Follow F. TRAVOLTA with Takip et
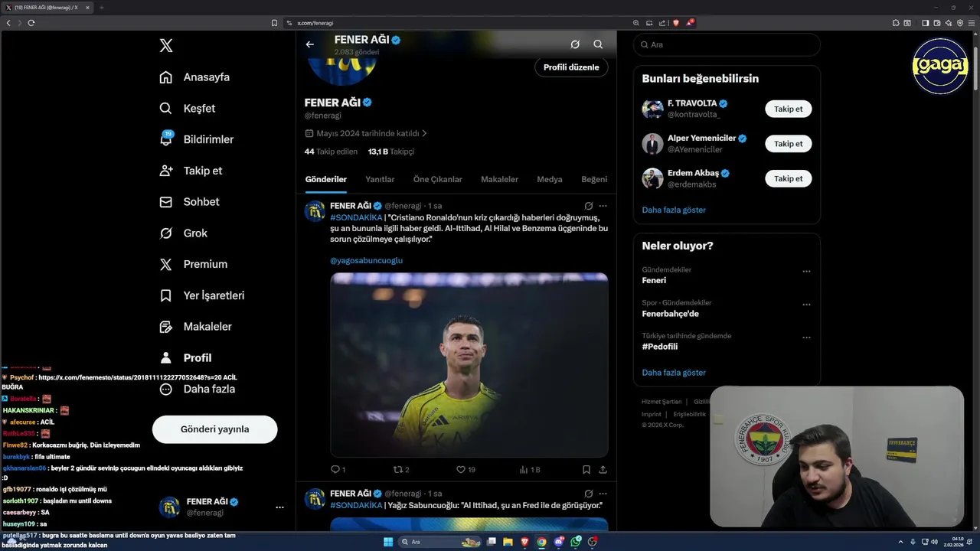The height and width of the screenshot is (551, 980). click(x=788, y=109)
